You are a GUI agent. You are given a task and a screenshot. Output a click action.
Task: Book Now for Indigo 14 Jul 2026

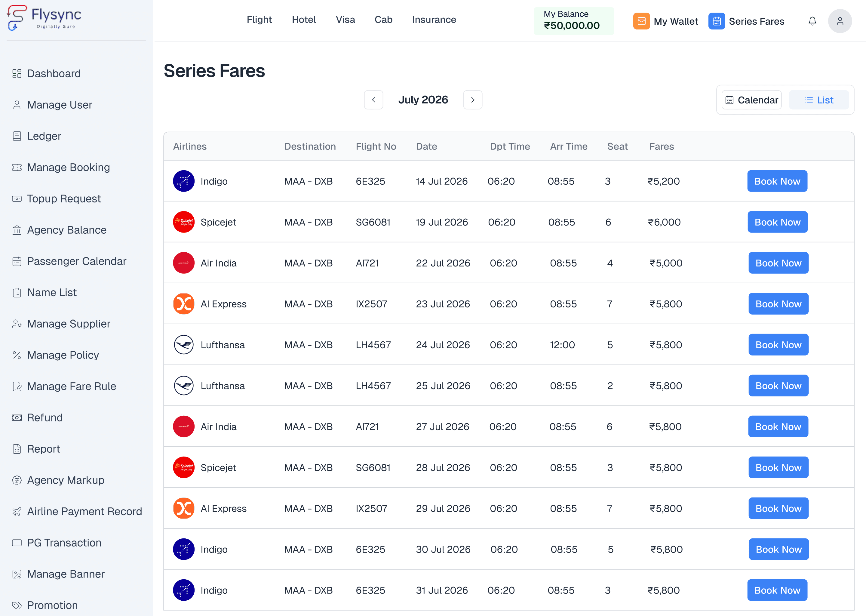coord(777,181)
